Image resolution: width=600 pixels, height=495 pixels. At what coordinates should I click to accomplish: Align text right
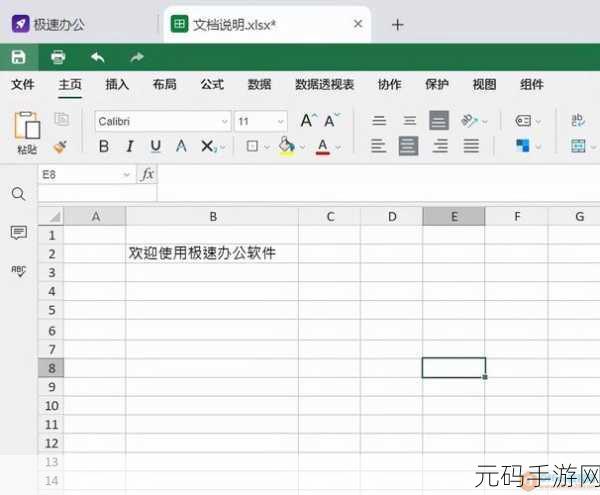(x=440, y=146)
